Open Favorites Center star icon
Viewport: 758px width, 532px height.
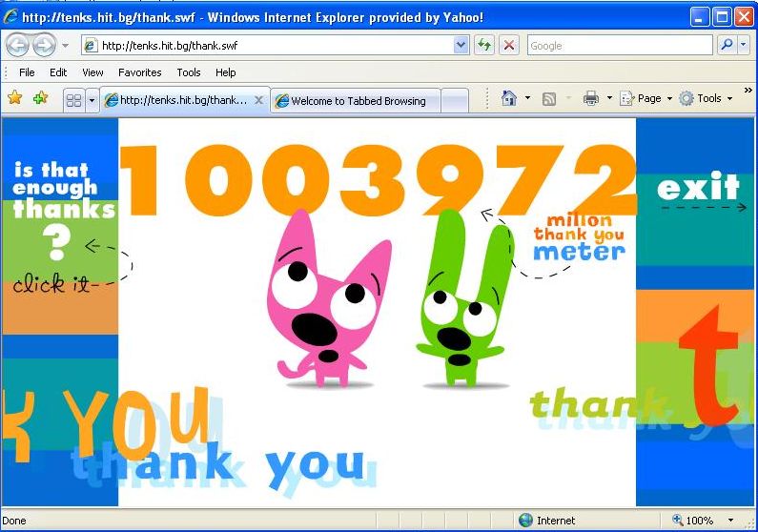(x=15, y=98)
